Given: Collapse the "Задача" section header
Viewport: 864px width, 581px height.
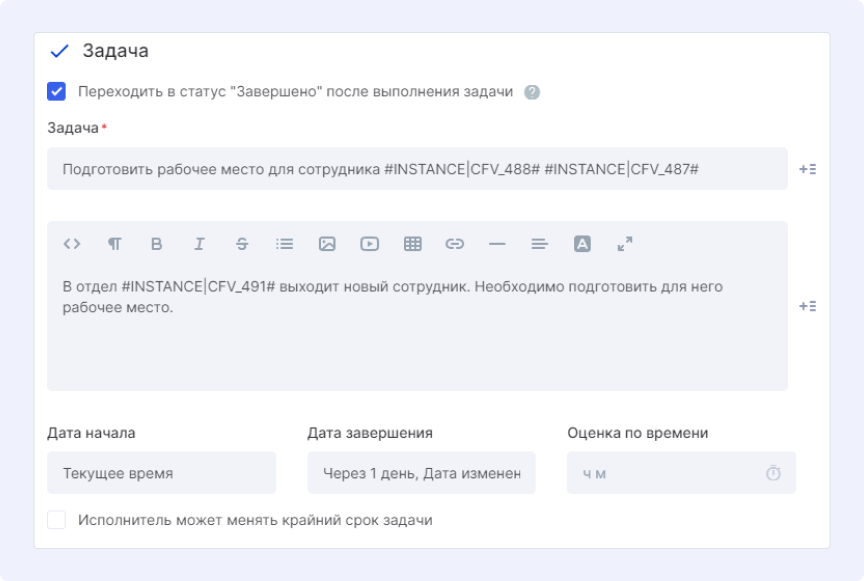Looking at the screenshot, I should point(59,51).
